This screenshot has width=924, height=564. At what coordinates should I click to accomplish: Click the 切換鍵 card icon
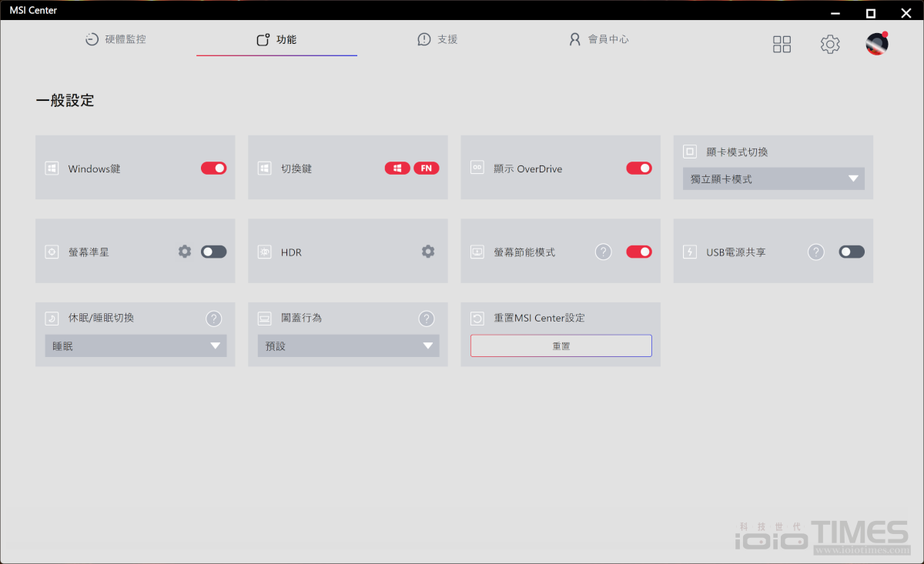coord(264,169)
